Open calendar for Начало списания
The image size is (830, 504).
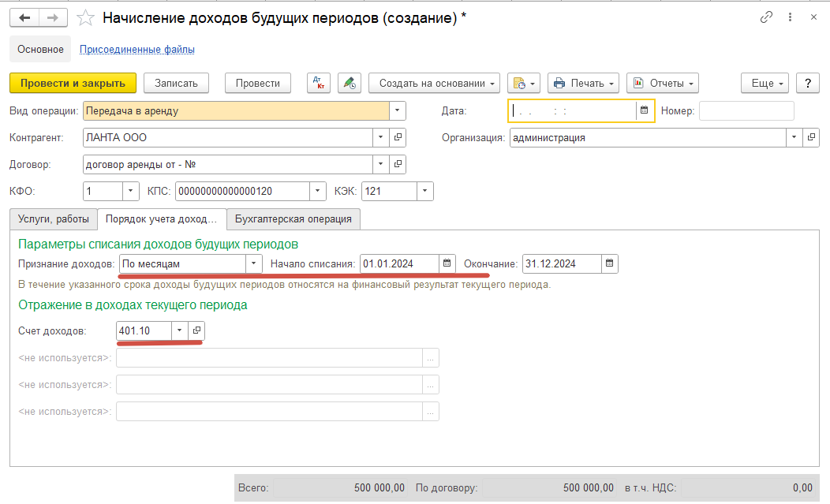(x=447, y=263)
